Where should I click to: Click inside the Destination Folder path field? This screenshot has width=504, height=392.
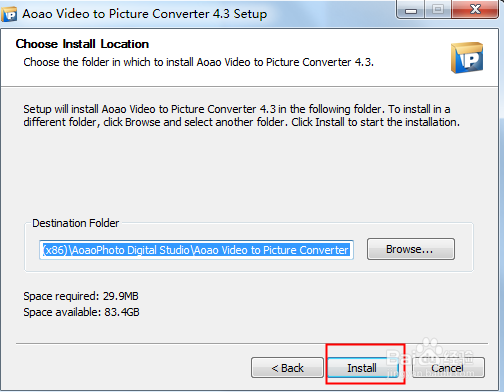[196, 250]
